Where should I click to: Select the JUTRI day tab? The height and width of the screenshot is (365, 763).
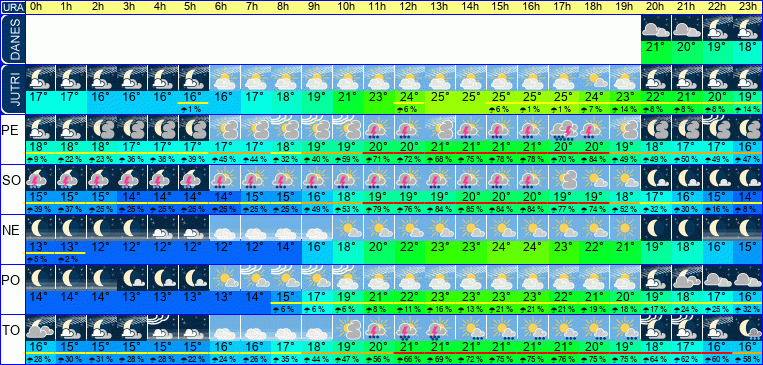[x=13, y=89]
